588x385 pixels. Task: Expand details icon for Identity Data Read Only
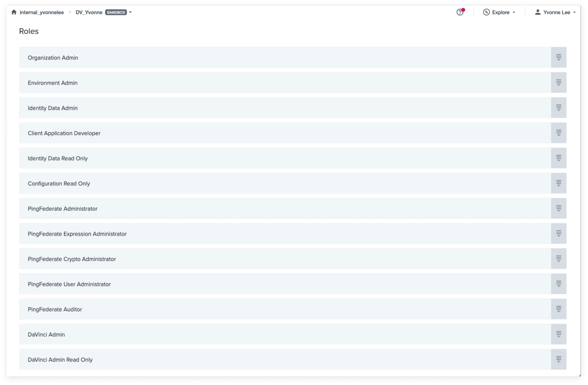tap(558, 158)
